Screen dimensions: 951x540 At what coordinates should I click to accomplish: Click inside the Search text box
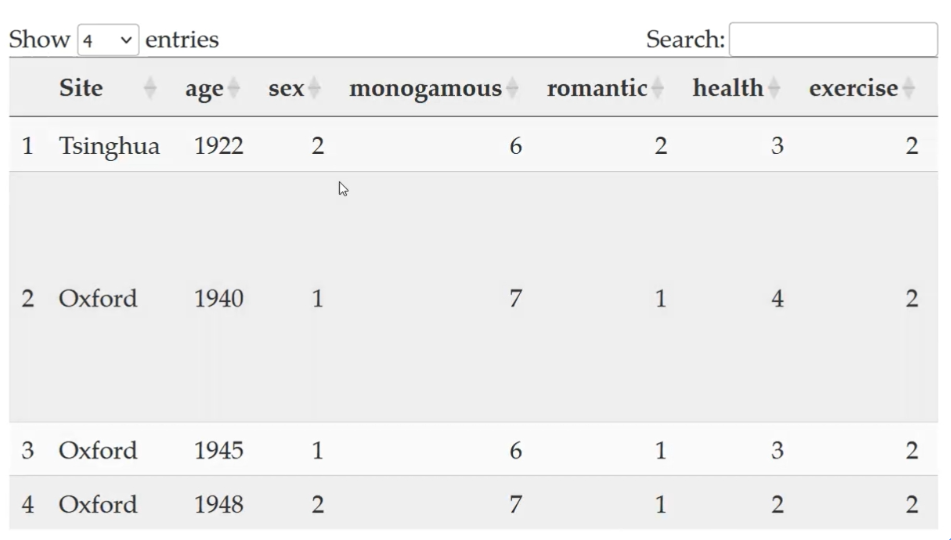833,40
